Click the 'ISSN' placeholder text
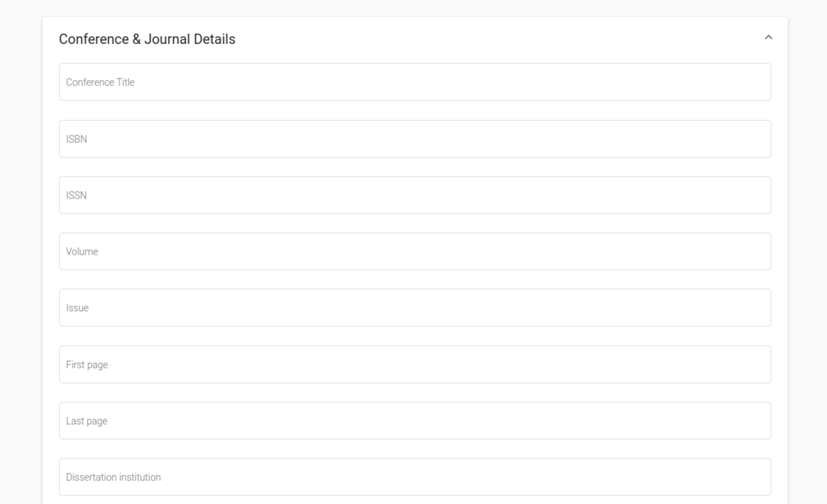 pos(76,195)
